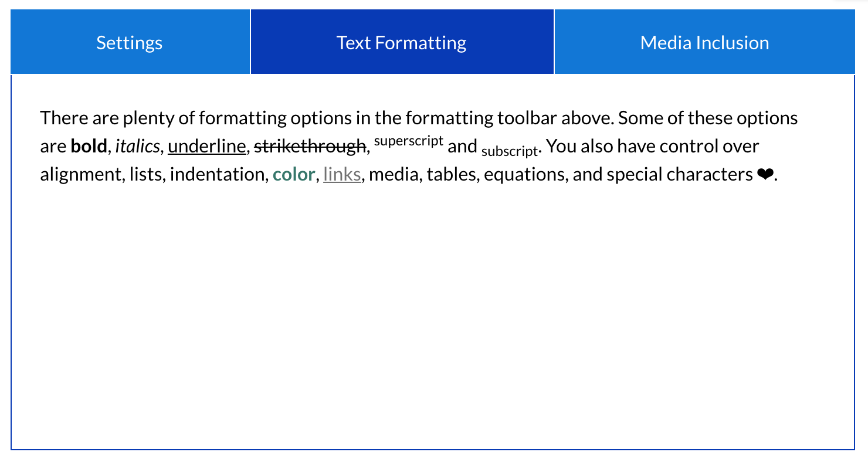Place cursor on the word 'alignment'

point(79,174)
